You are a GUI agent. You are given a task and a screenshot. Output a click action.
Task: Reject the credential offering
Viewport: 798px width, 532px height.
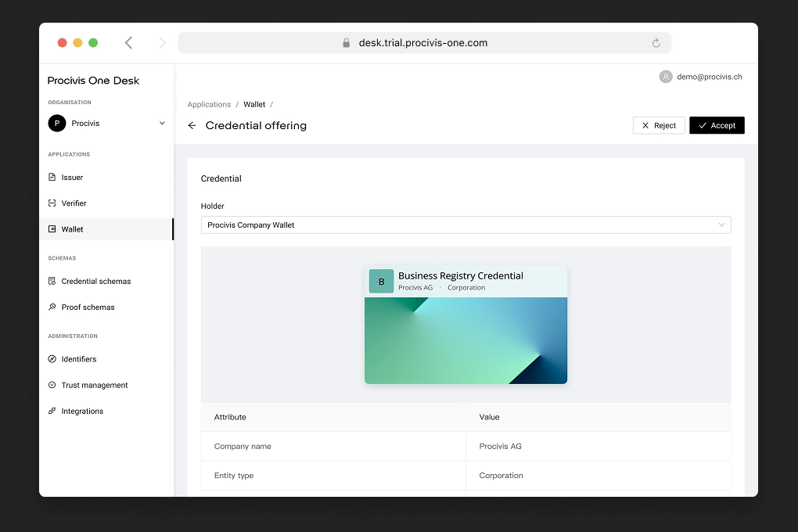[659, 125]
